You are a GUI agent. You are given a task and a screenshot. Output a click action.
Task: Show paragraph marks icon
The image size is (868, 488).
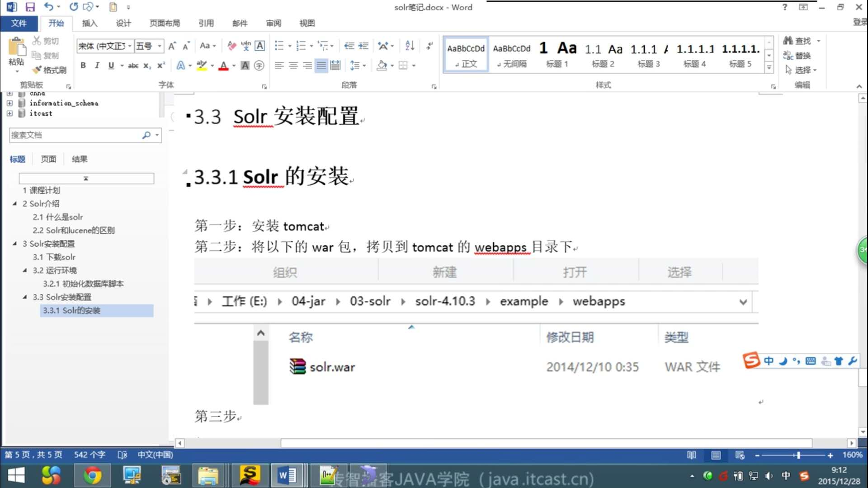[429, 46]
